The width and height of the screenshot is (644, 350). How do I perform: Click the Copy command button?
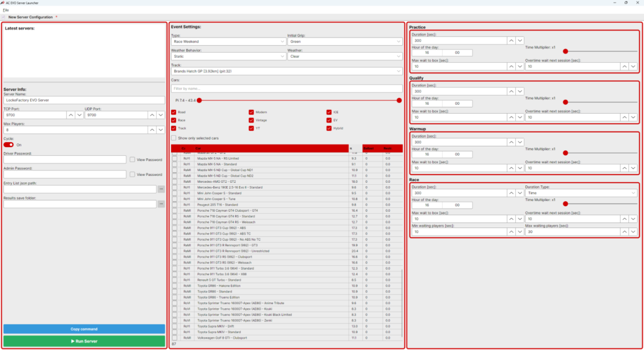pyautogui.click(x=84, y=329)
